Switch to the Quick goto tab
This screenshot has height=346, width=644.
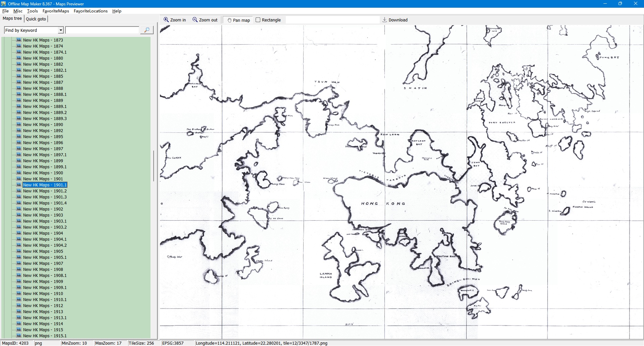point(36,19)
